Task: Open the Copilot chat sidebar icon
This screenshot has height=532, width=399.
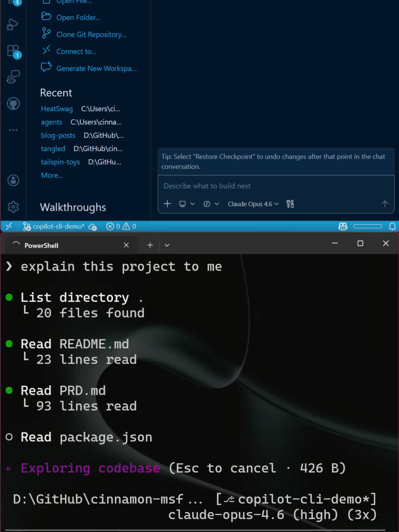Action: [13, 77]
